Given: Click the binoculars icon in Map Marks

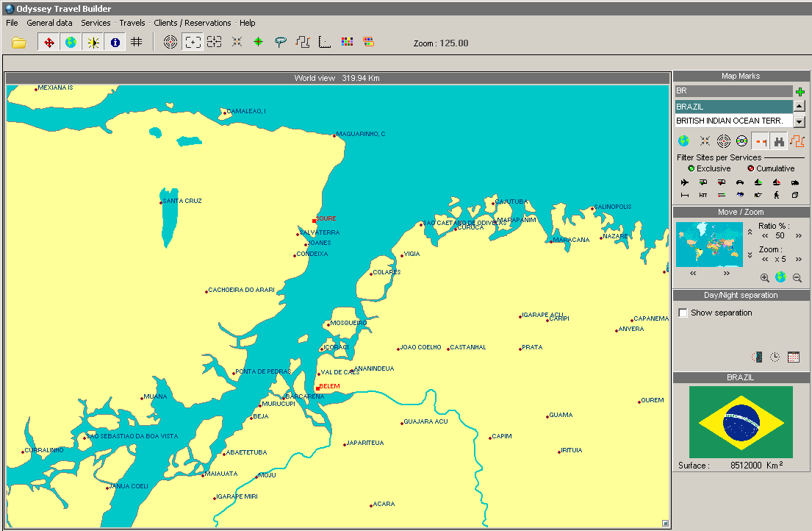Looking at the screenshot, I should [779, 141].
